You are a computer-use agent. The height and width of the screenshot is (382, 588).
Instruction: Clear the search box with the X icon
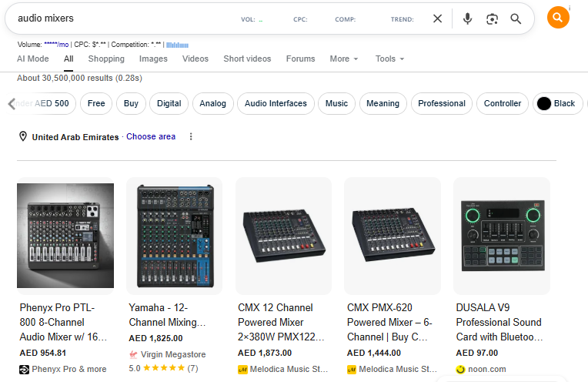click(437, 18)
